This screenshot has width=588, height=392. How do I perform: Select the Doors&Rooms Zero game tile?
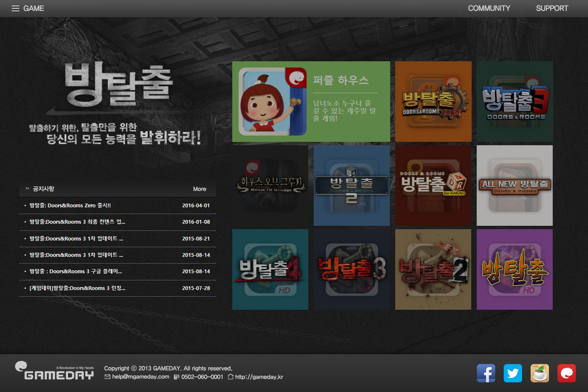pyautogui.click(x=433, y=102)
